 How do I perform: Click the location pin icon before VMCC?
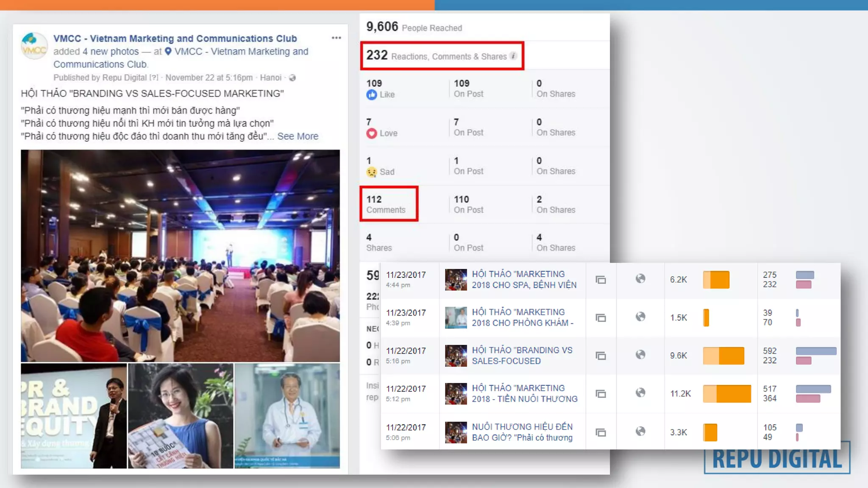pyautogui.click(x=168, y=52)
